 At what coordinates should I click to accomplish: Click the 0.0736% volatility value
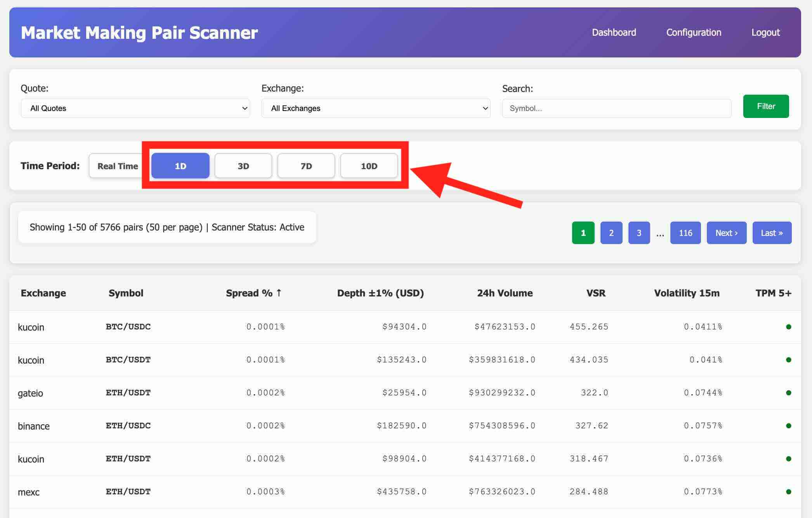703,459
